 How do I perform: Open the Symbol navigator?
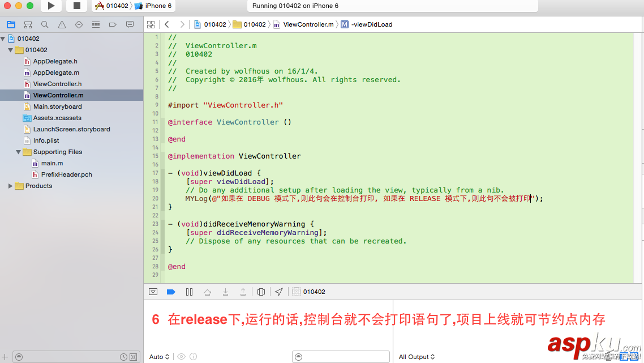[28, 24]
